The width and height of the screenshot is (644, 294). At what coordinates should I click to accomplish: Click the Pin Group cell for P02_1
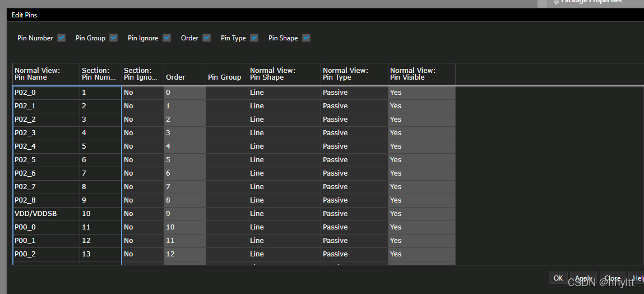(226, 106)
